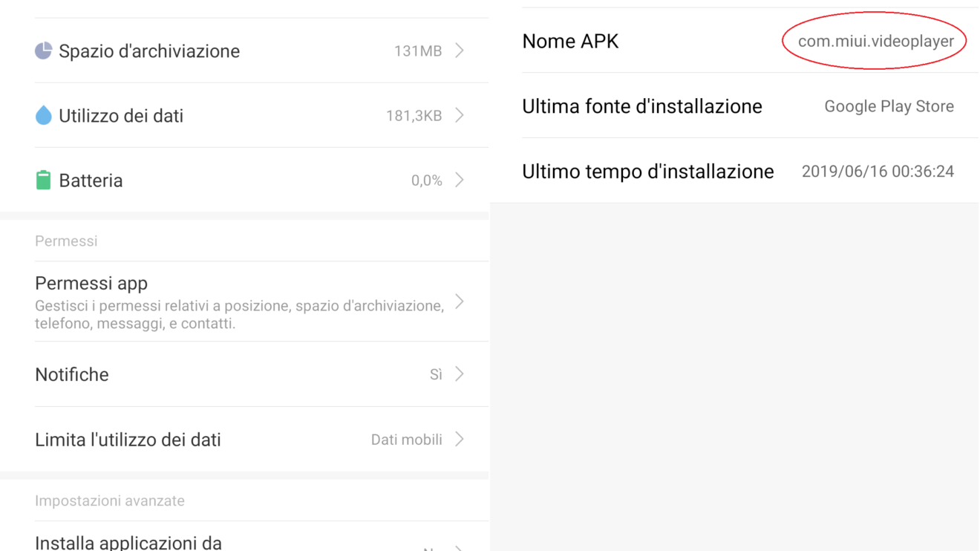Image resolution: width=980 pixels, height=551 pixels.
Task: Tap the Notifiche option
Action: coord(72,374)
